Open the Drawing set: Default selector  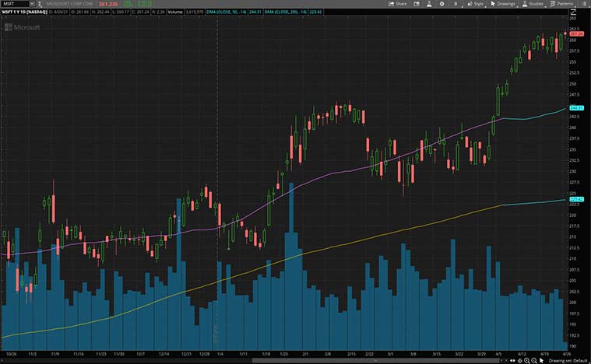(566, 361)
